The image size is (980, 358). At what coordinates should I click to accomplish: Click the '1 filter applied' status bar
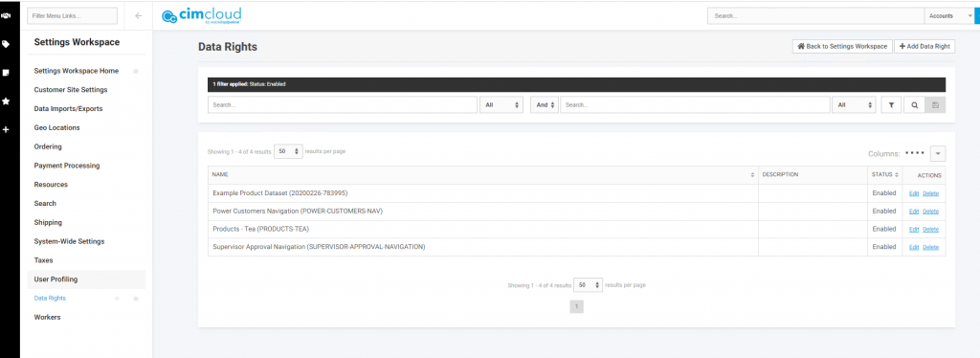576,84
